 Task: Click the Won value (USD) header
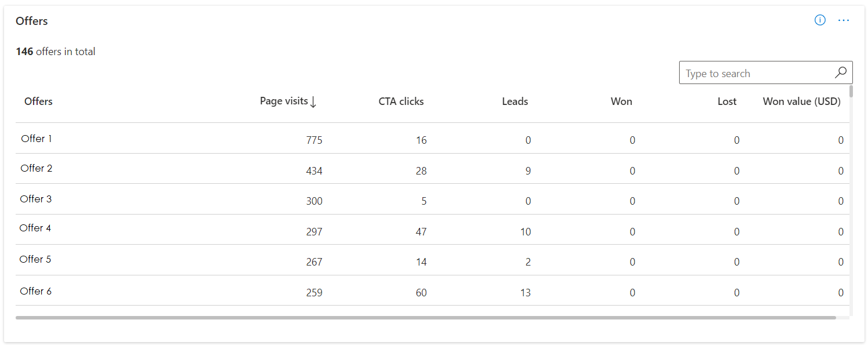point(801,101)
